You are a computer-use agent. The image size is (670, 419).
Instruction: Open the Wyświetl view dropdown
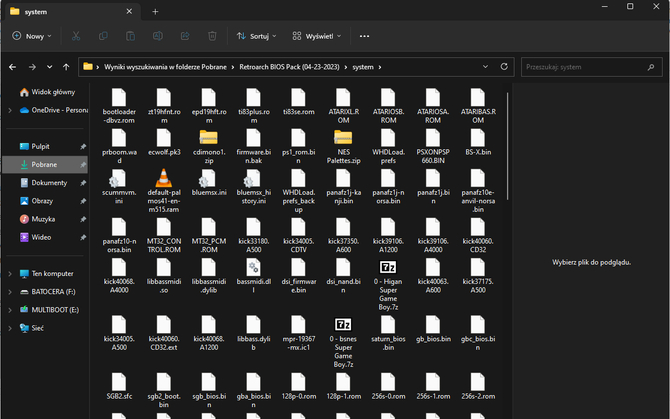317,36
